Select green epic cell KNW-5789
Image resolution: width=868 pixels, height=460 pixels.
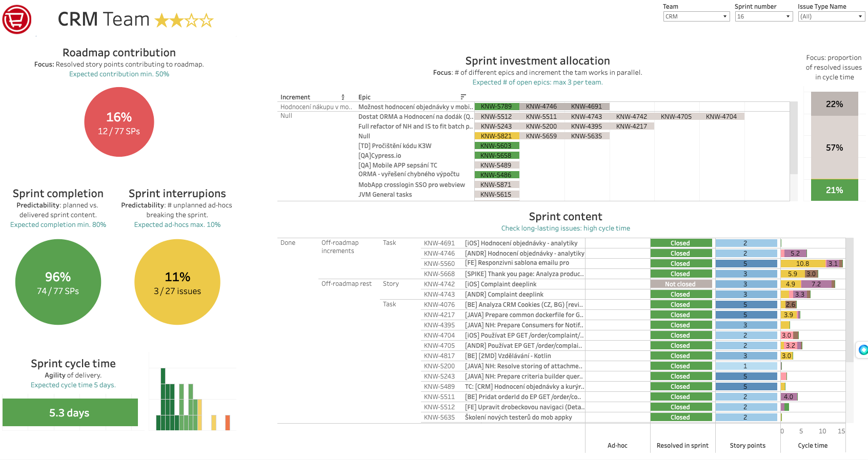point(496,107)
